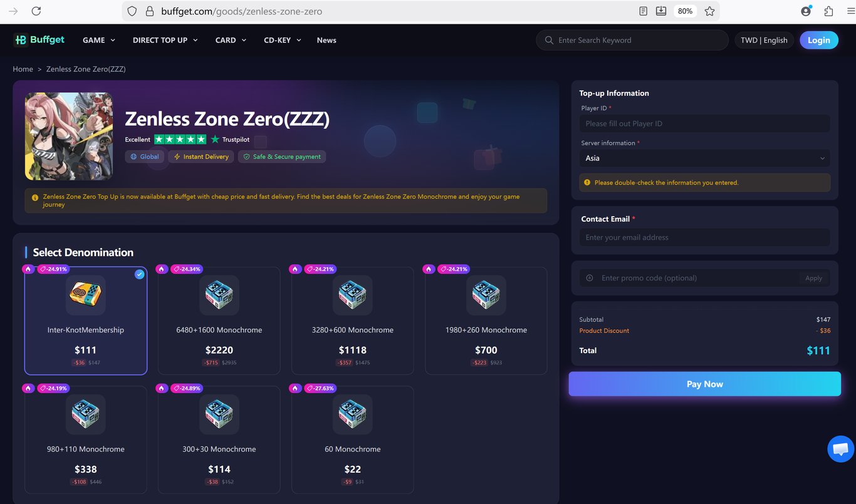The image size is (856, 504).
Task: Click the address bar padlock icon
Action: (x=149, y=11)
